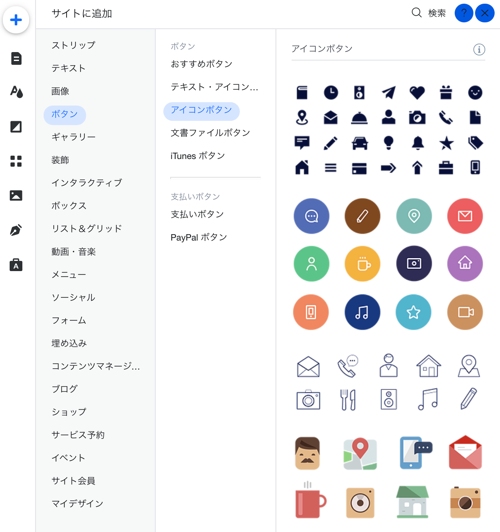500x532 pixels.
Task: Open おすすめボタン subcategory
Action: coord(201,64)
